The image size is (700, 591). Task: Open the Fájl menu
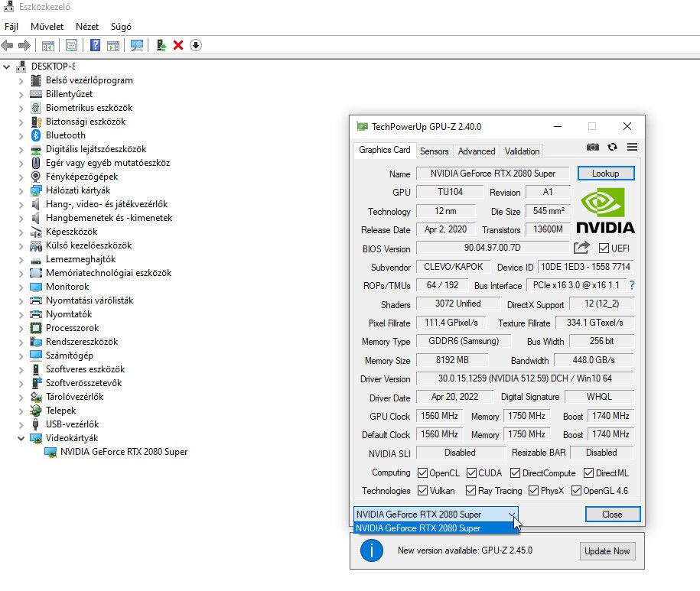pos(11,27)
